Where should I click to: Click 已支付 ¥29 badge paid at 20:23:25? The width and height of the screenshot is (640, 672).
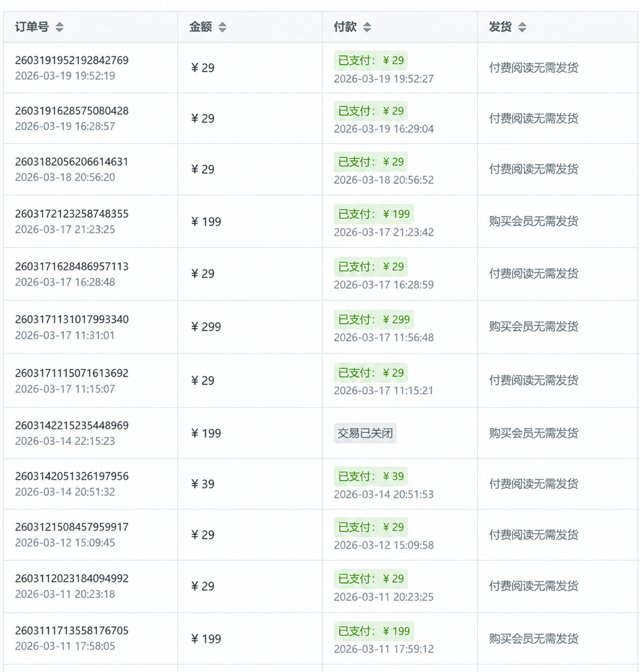tap(371, 579)
